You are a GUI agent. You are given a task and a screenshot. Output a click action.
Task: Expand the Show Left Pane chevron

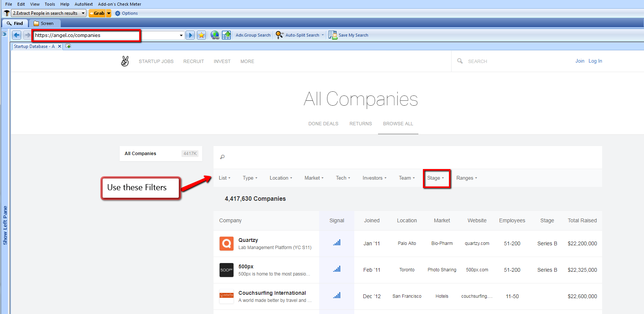(x=5, y=34)
